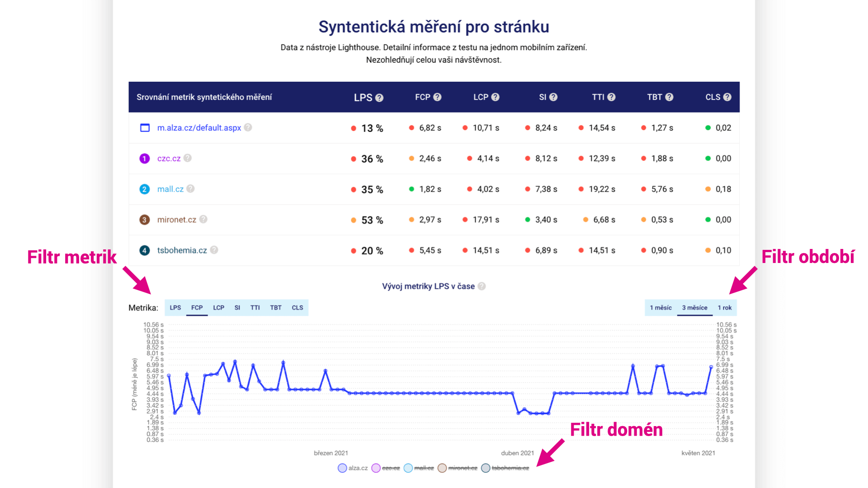Click the page icon before m.alza.cz

click(x=145, y=128)
